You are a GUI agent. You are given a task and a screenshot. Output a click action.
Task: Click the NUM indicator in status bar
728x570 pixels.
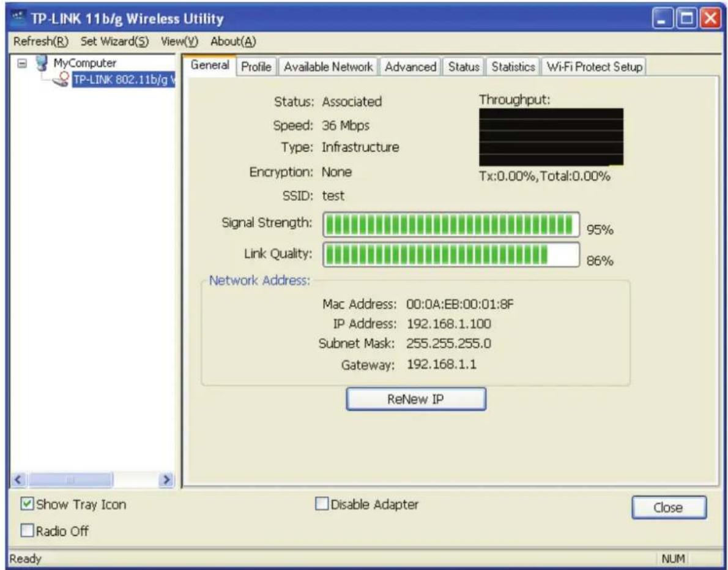pyautogui.click(x=673, y=558)
